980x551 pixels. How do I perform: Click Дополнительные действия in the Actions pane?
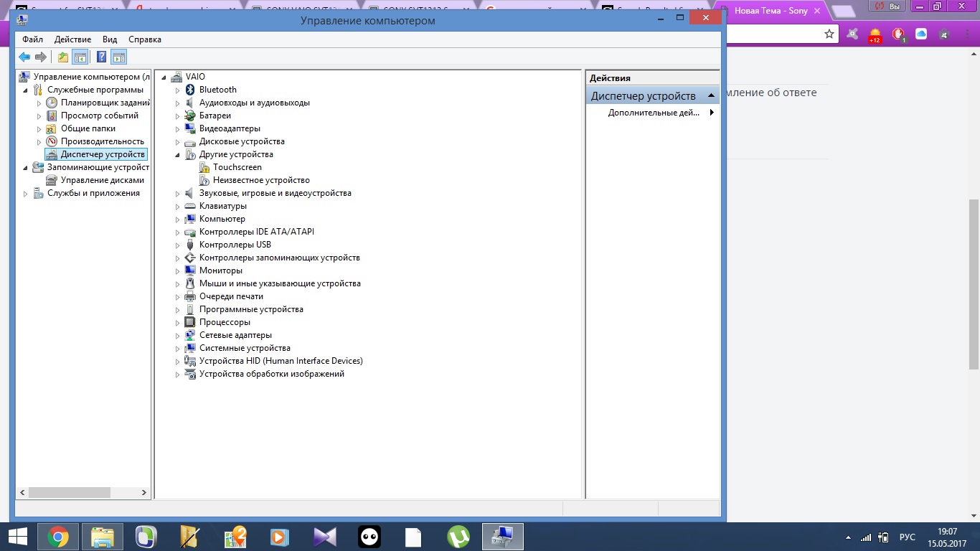point(653,113)
